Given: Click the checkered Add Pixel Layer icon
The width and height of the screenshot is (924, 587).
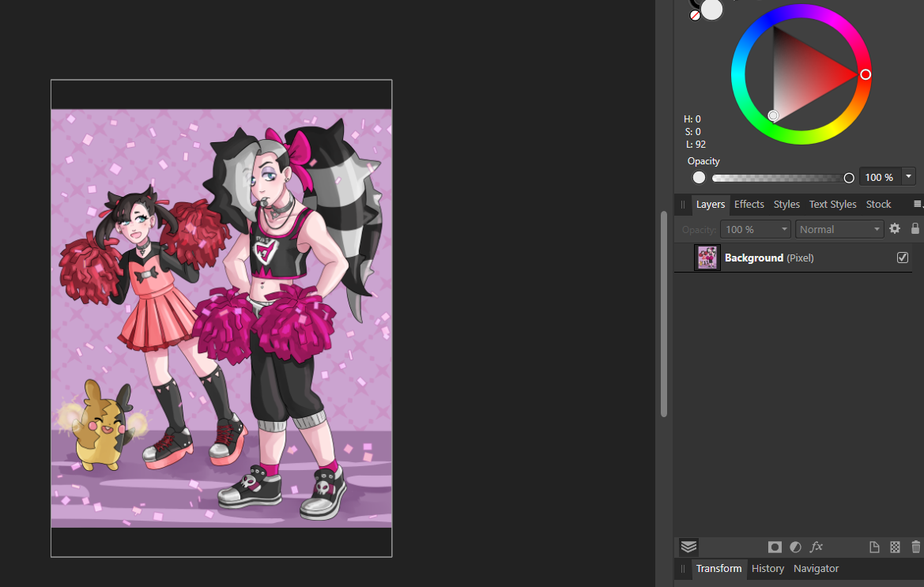Looking at the screenshot, I should (x=895, y=547).
